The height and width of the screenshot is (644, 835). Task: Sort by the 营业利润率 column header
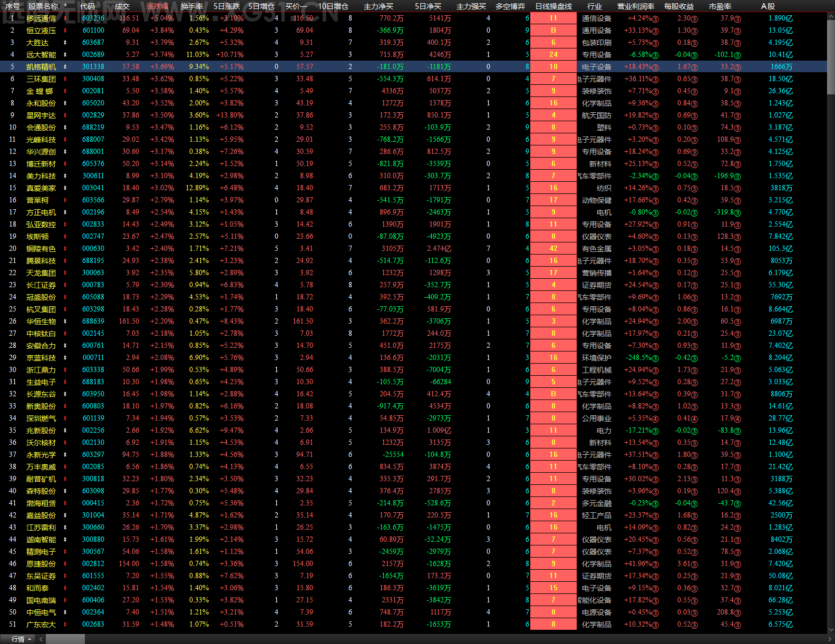(x=636, y=6)
